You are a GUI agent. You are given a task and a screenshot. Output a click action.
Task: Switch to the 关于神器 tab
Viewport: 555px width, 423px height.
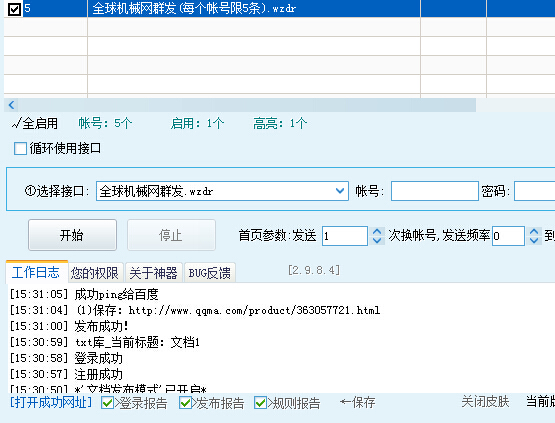click(x=153, y=273)
